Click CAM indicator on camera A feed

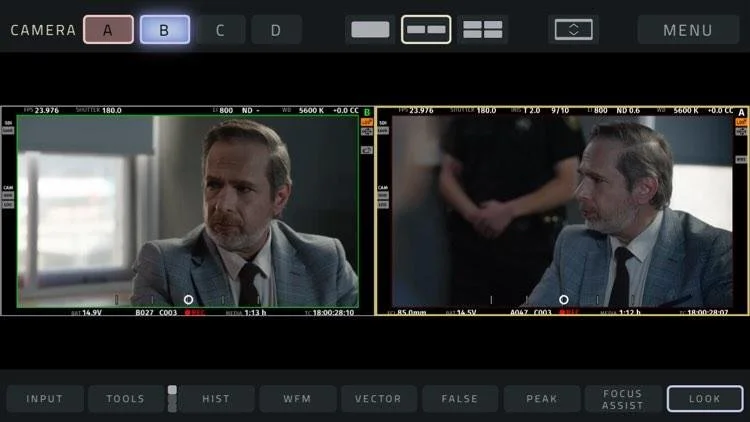(383, 188)
